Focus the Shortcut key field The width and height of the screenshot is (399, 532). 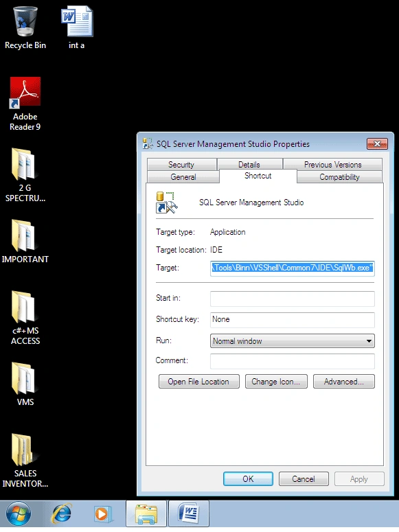click(293, 320)
